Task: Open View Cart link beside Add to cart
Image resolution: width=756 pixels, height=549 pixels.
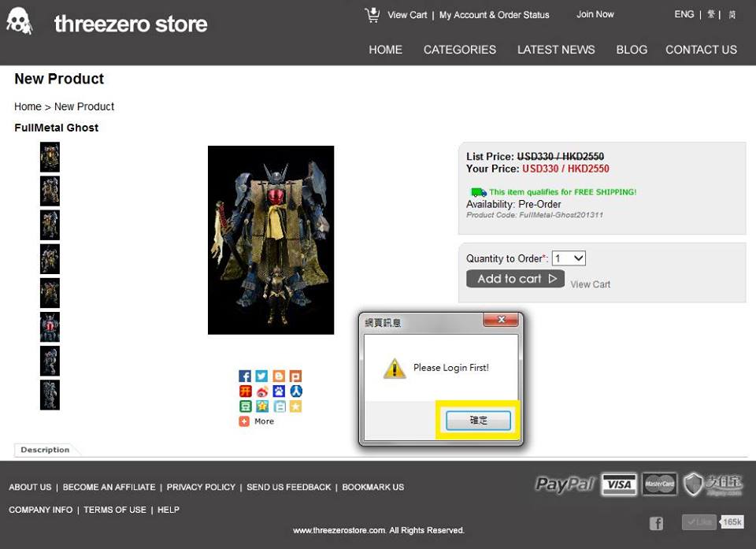Action: [x=590, y=284]
